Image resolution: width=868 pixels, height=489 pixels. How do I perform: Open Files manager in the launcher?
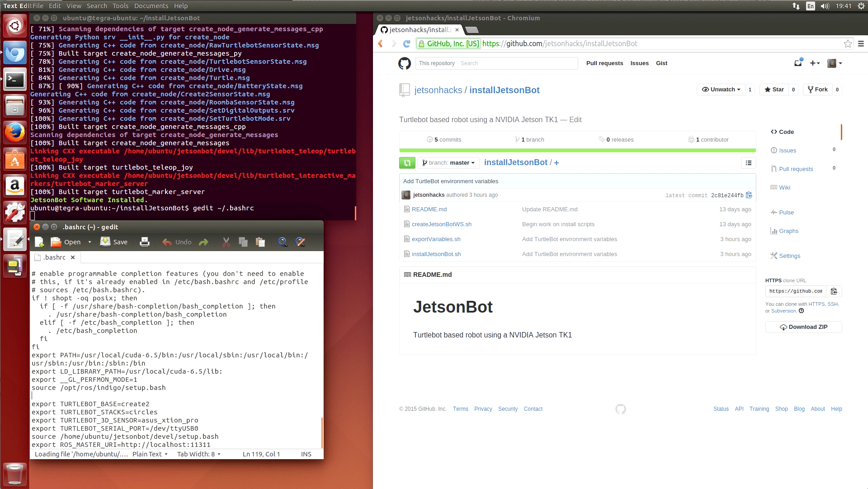[x=15, y=106]
